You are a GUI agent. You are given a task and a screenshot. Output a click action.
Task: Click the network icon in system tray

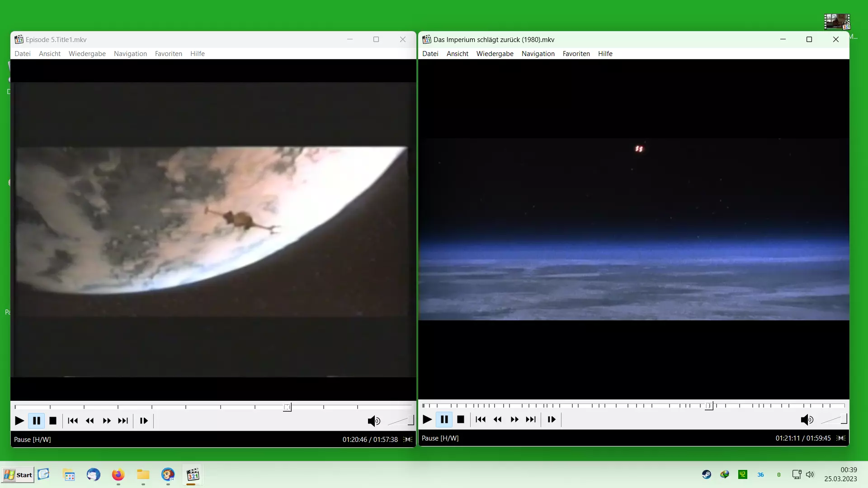pyautogui.click(x=797, y=474)
